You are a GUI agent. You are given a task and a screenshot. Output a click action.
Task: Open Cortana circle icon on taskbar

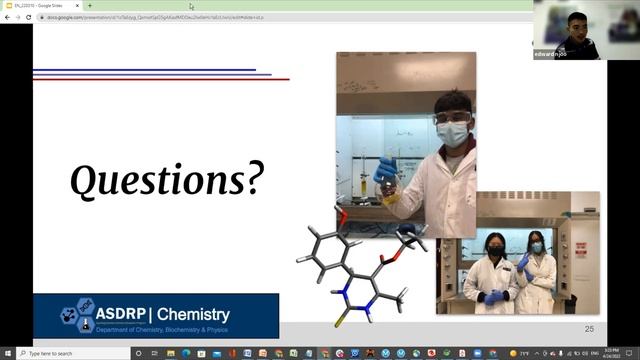pyautogui.click(x=138, y=353)
